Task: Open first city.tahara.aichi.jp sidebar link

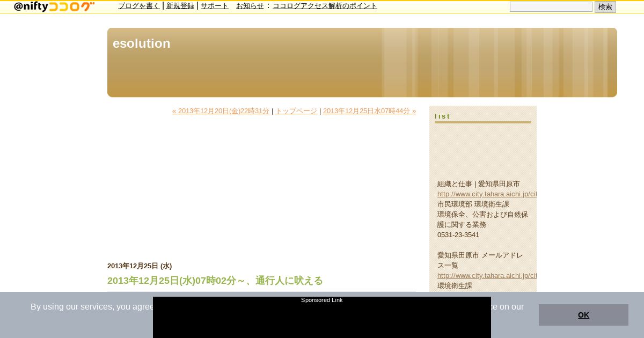Action: [x=487, y=194]
